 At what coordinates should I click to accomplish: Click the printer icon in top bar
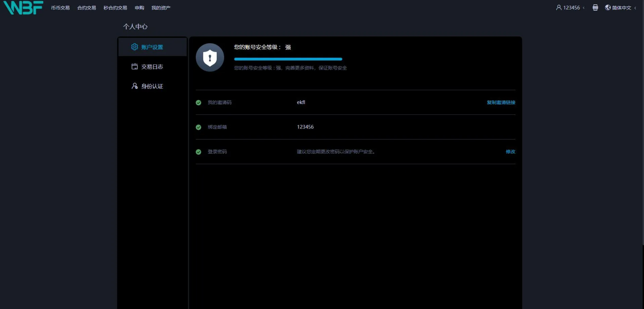click(595, 7)
